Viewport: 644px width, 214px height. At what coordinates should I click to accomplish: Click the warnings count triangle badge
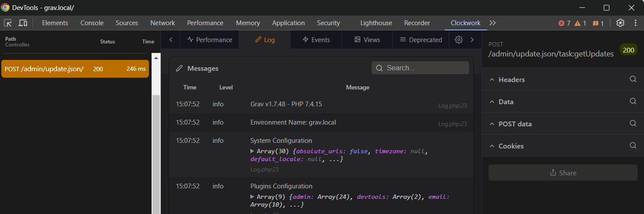tap(580, 23)
